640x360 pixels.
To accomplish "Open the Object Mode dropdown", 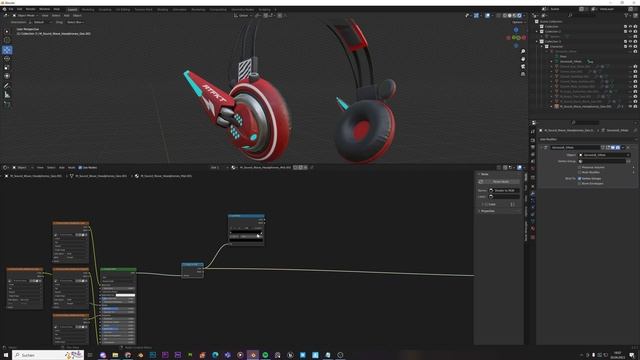I will tap(26, 16).
